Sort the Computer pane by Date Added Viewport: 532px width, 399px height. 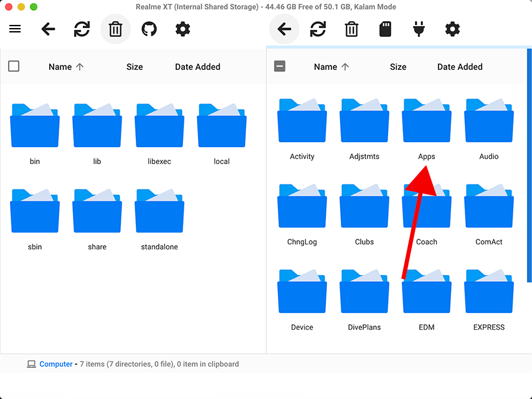[x=198, y=67]
